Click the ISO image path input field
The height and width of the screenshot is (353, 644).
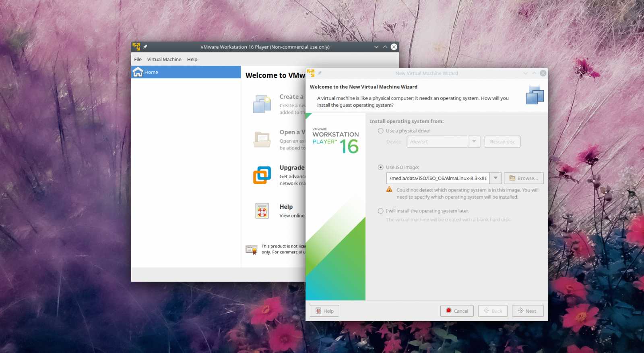[x=438, y=178]
